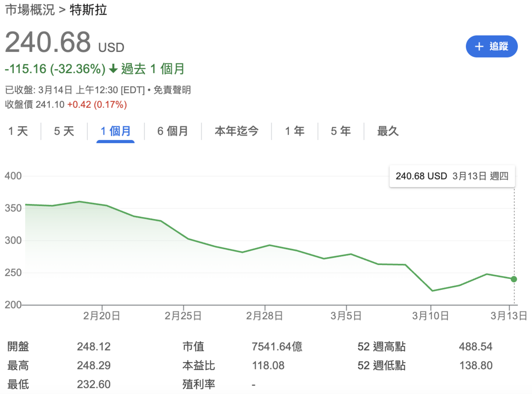The height and width of the screenshot is (394, 532).
Task: Click the 追蹤 follow button
Action: (492, 47)
